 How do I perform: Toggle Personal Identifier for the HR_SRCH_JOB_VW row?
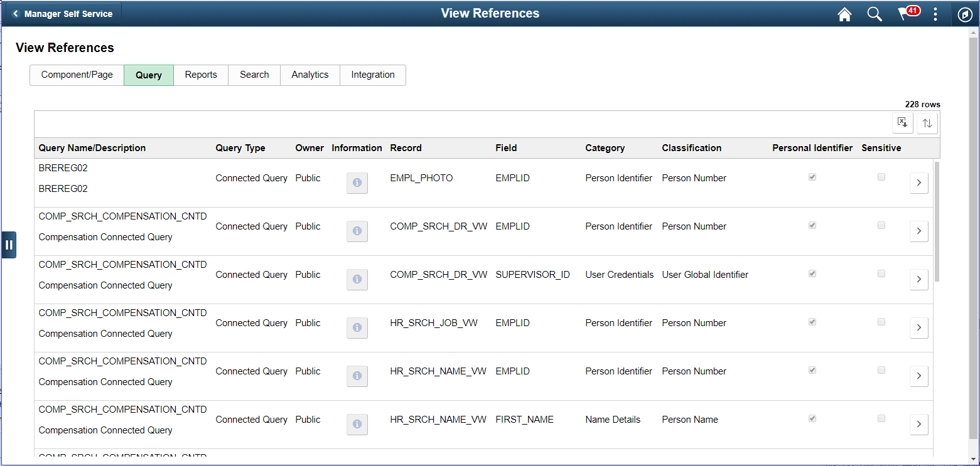click(x=812, y=321)
